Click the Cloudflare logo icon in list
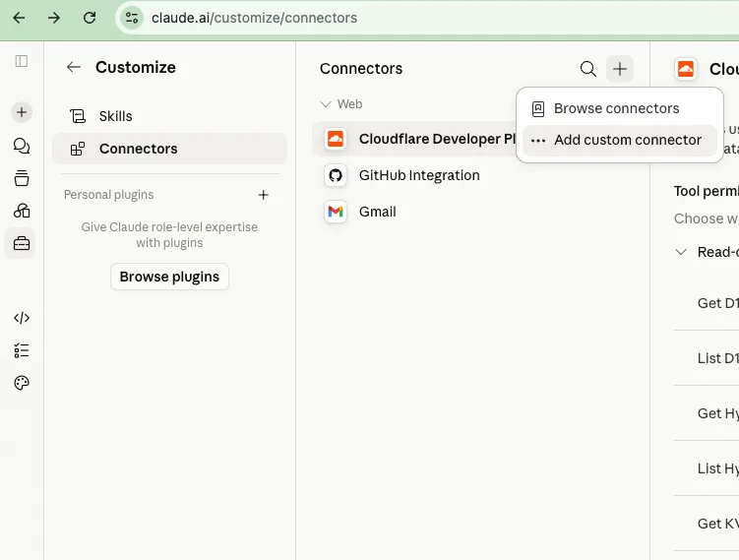 [x=336, y=139]
